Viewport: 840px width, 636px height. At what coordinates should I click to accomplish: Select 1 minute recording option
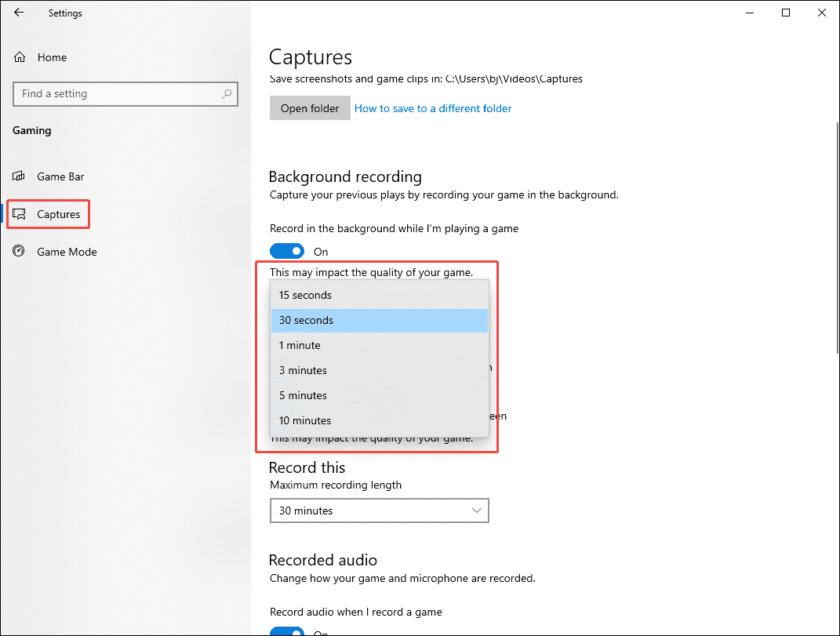tap(380, 346)
